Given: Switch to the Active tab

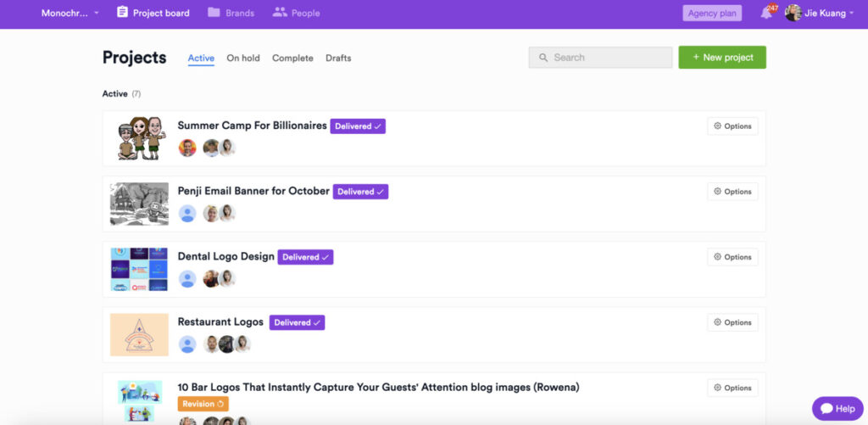Looking at the screenshot, I should pos(201,59).
